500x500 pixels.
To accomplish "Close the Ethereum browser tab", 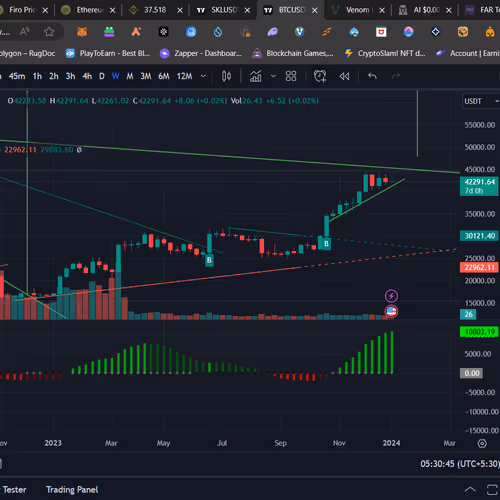I will [x=113, y=10].
